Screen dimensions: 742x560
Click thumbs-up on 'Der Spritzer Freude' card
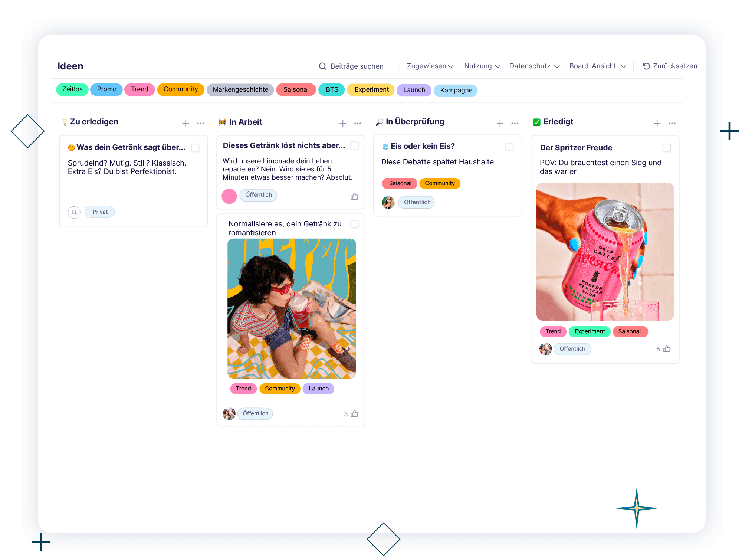coord(667,349)
